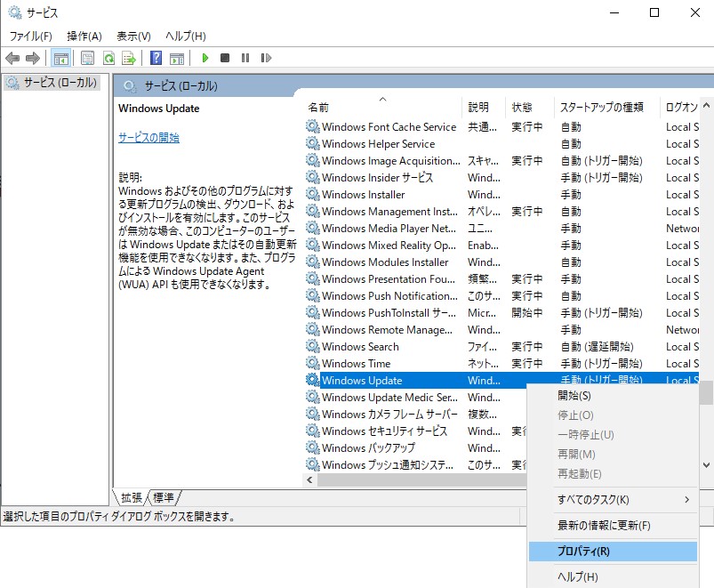Click the blue Help question mark icon
Screen dimensions: 714x588
tap(156, 58)
